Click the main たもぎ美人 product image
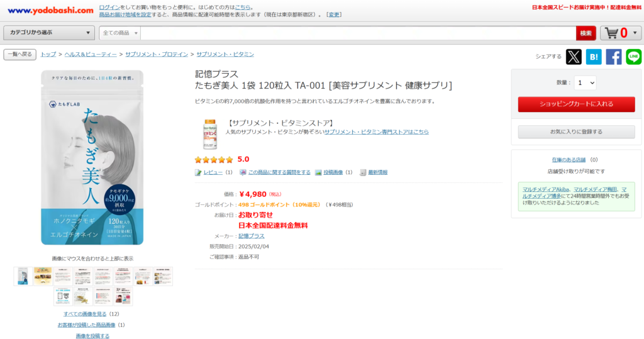This screenshot has width=644, height=339. click(x=92, y=157)
